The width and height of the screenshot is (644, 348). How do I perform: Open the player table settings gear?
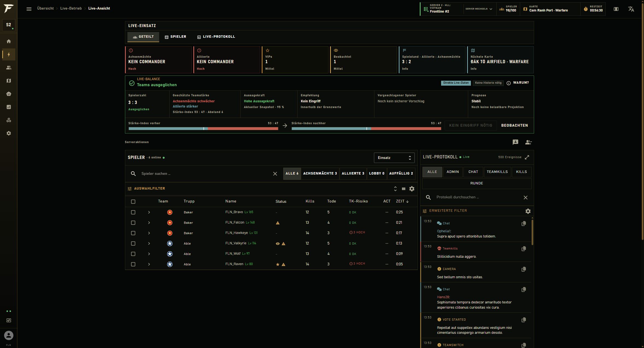412,189
